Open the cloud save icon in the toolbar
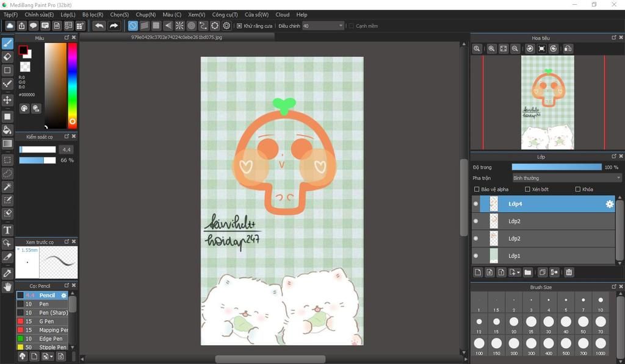Viewport: 625px width, 364px height. (10, 26)
